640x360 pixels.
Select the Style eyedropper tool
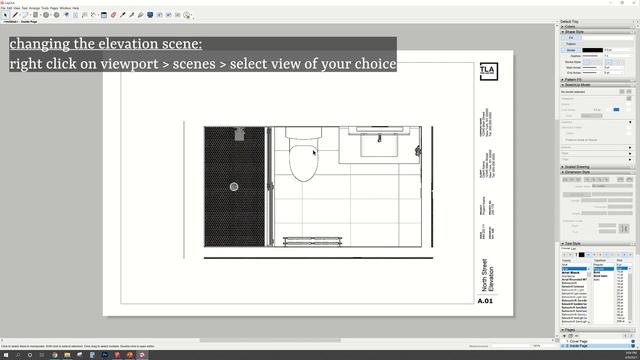(x=122, y=15)
